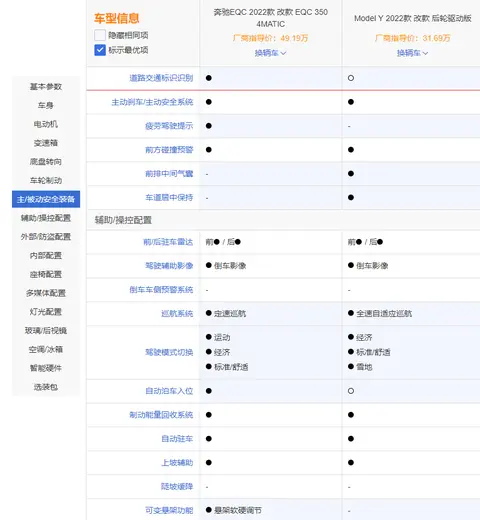Viewport: 480px width, 520px height.
Task: Open 换辆车 dropdown under 奔驰EQC
Action: point(270,53)
